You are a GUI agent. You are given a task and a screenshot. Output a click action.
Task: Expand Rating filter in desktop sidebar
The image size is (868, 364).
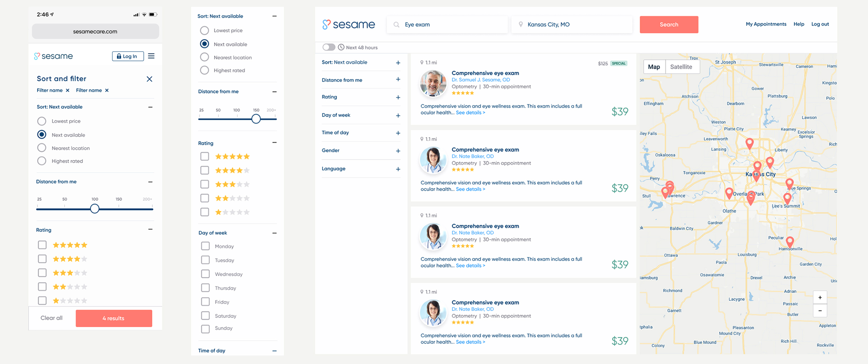pyautogui.click(x=398, y=97)
